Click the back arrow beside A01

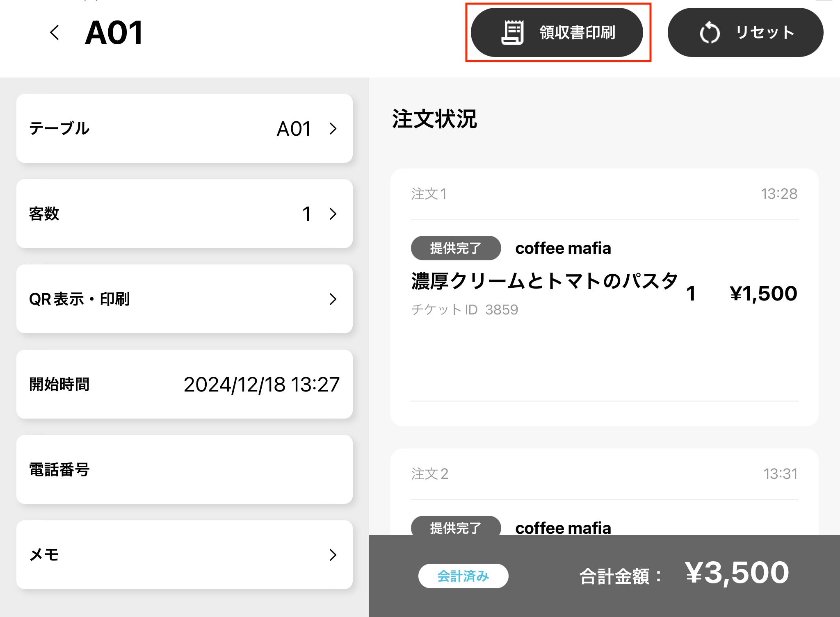[x=54, y=32]
